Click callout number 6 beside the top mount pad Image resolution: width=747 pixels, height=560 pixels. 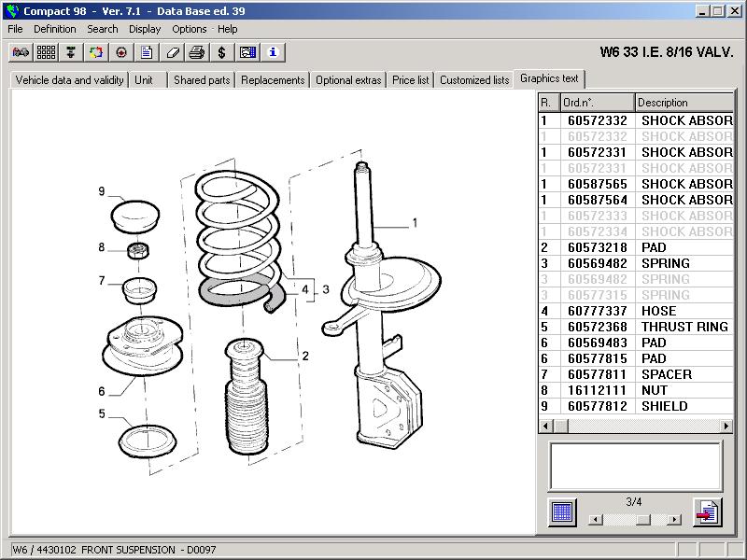[x=102, y=391]
